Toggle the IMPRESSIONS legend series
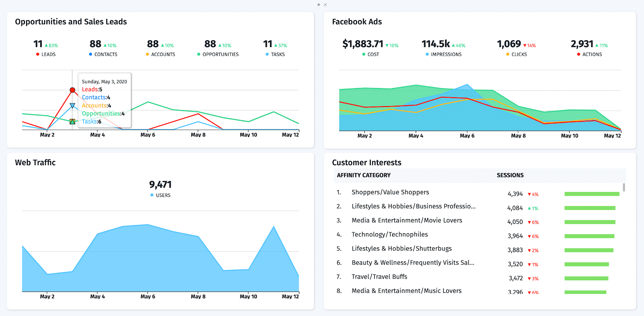Viewport: 644px width, 316px height. tap(444, 54)
